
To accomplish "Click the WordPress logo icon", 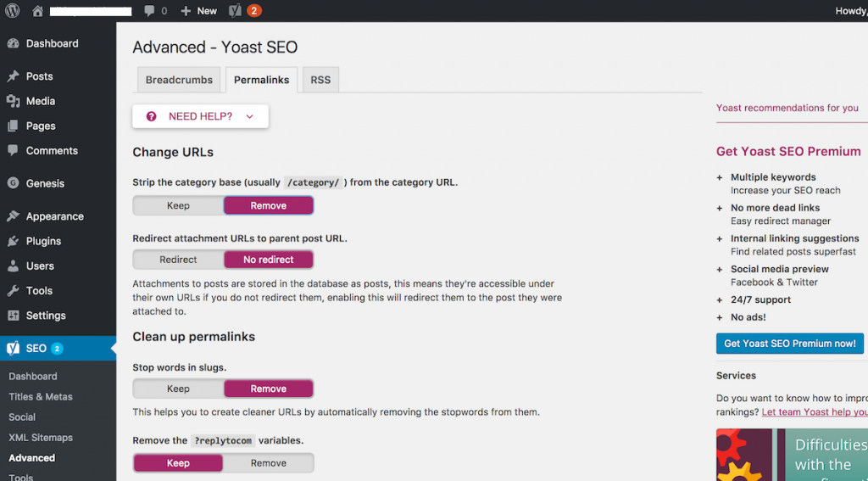I will pyautogui.click(x=12, y=10).
